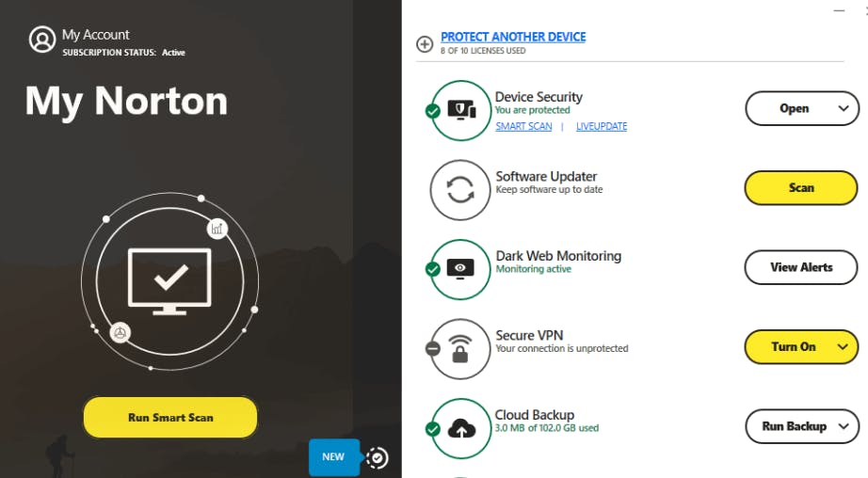
Task: Open the Cloud Backup cloud icon
Action: (460, 429)
